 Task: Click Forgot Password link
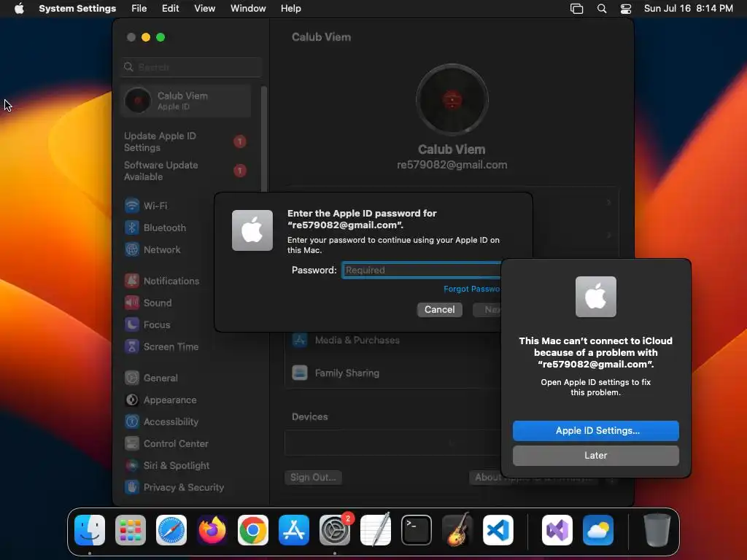(x=472, y=289)
